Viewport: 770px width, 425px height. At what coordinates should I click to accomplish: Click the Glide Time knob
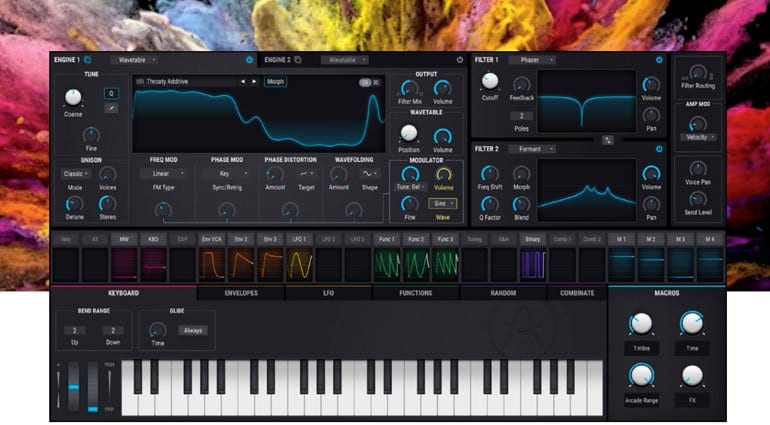pyautogui.click(x=157, y=330)
